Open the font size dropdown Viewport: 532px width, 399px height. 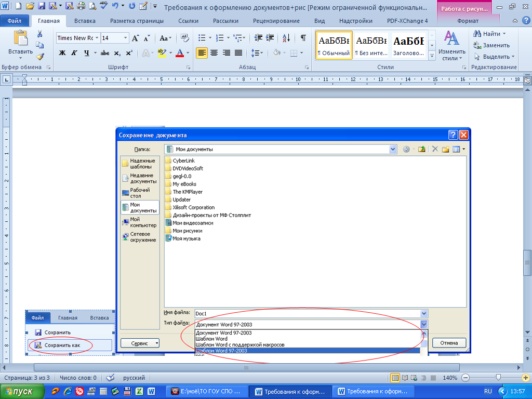click(x=125, y=38)
